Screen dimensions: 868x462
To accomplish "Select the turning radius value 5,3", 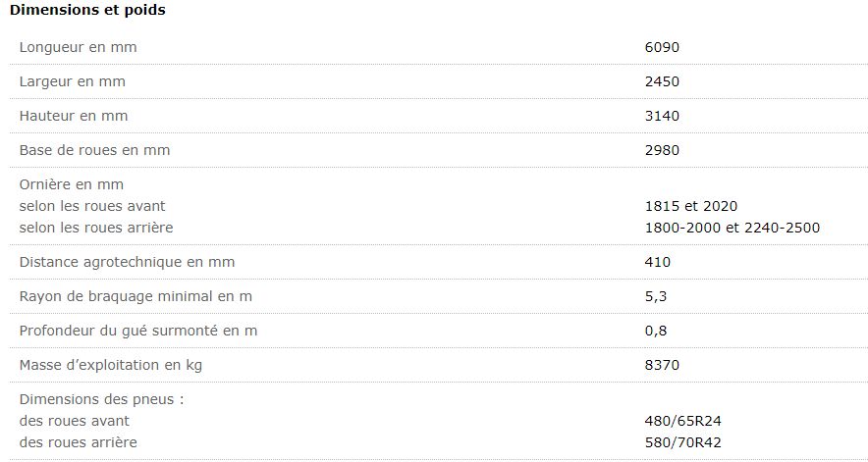I will pos(656,296).
